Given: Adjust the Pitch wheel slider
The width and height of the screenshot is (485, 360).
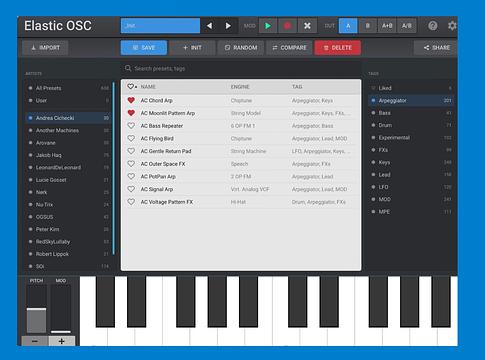Looking at the screenshot, I should [36, 309].
